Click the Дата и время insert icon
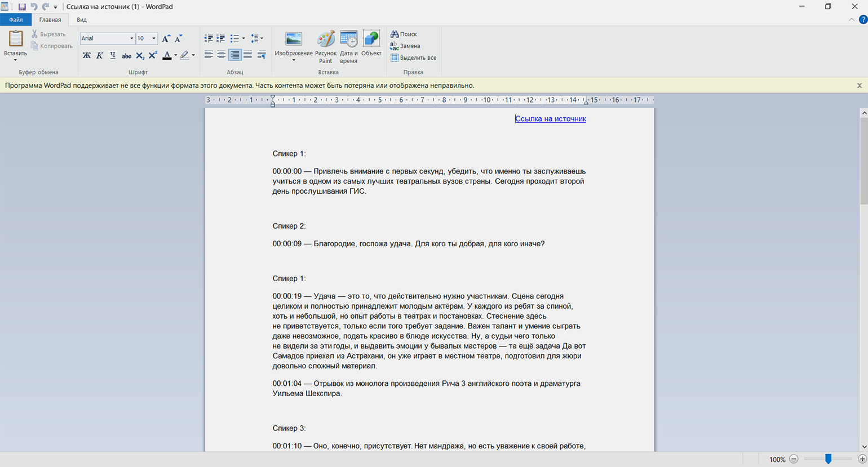This screenshot has height=467, width=868. [348, 46]
